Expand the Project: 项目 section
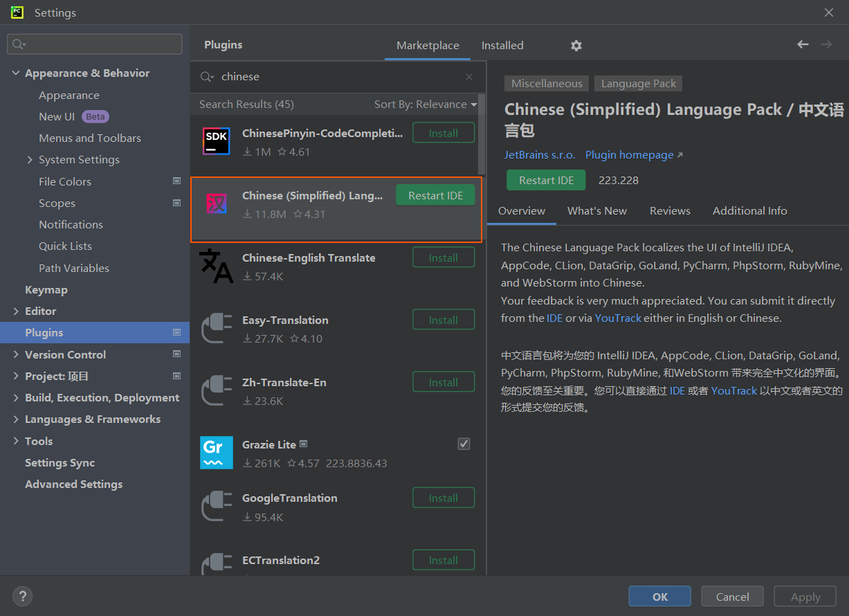This screenshot has height=616, width=849. coord(16,376)
